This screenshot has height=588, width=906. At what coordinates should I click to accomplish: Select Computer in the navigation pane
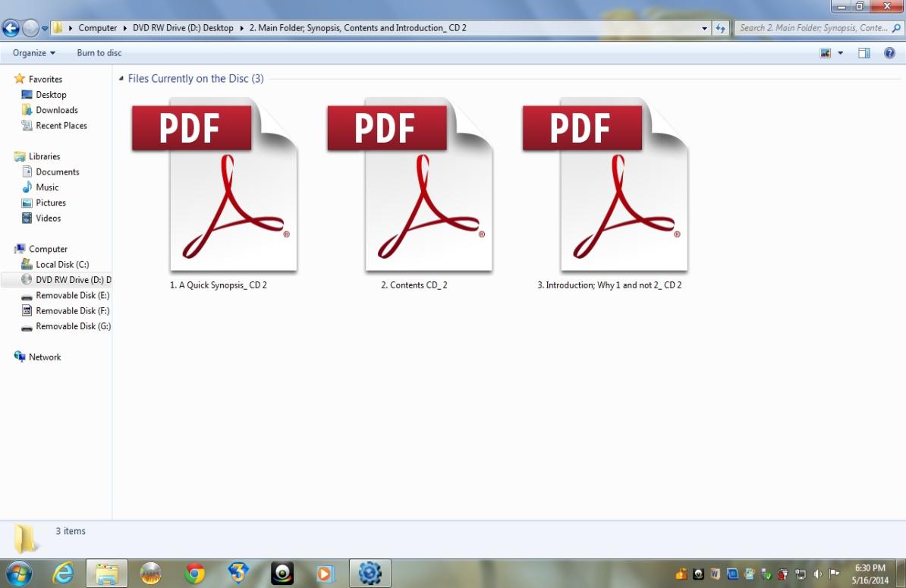48,249
